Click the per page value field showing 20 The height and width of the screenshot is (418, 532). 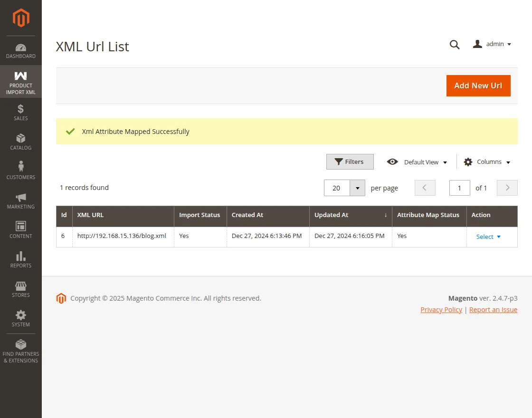click(x=337, y=188)
